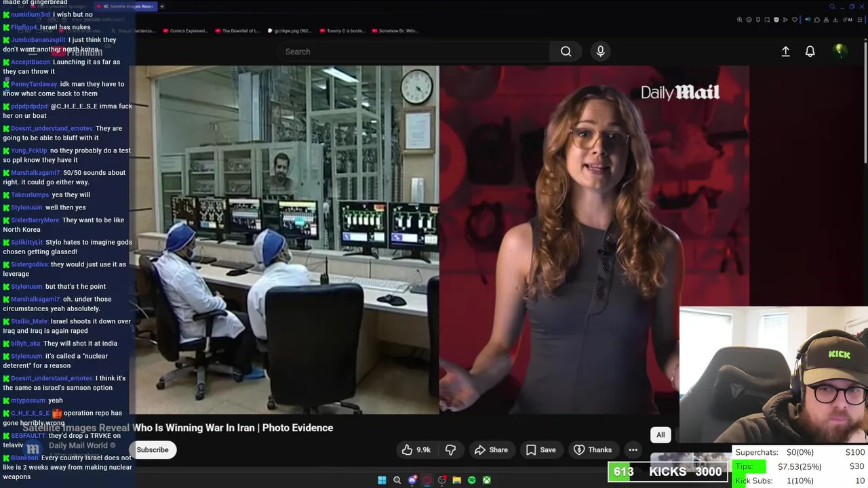Image resolution: width=868 pixels, height=488 pixels.
Task: Open The Downfall of L... bookmark
Action: [x=237, y=30]
